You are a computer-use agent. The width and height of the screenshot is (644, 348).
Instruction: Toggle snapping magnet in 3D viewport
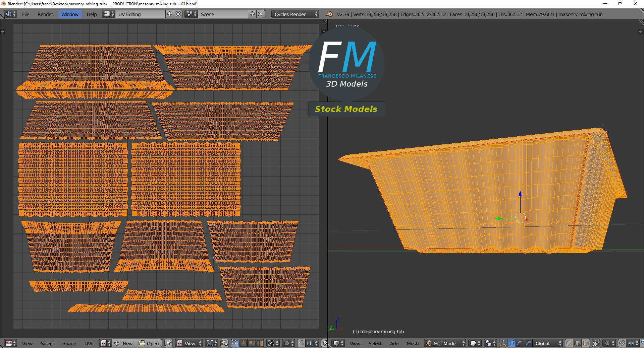(622, 343)
